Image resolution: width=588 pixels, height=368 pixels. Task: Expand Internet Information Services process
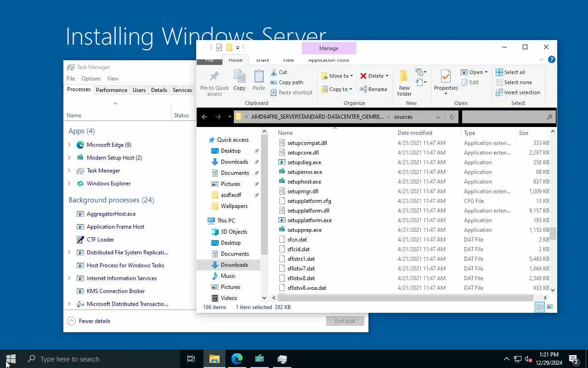click(69, 278)
